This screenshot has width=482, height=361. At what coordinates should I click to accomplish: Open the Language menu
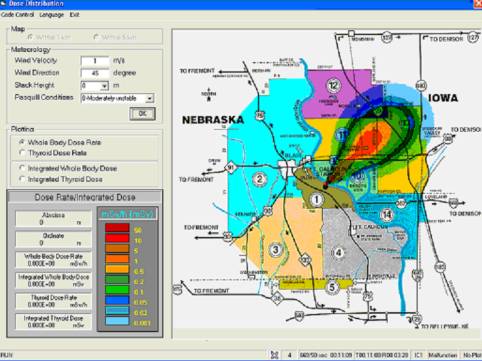51,15
